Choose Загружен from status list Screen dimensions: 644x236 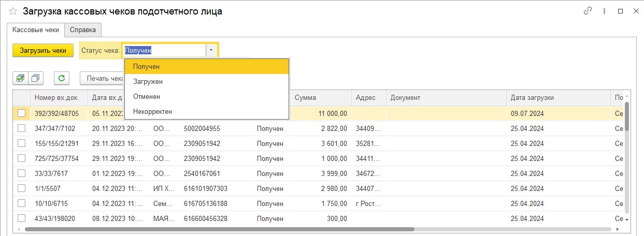(x=148, y=81)
